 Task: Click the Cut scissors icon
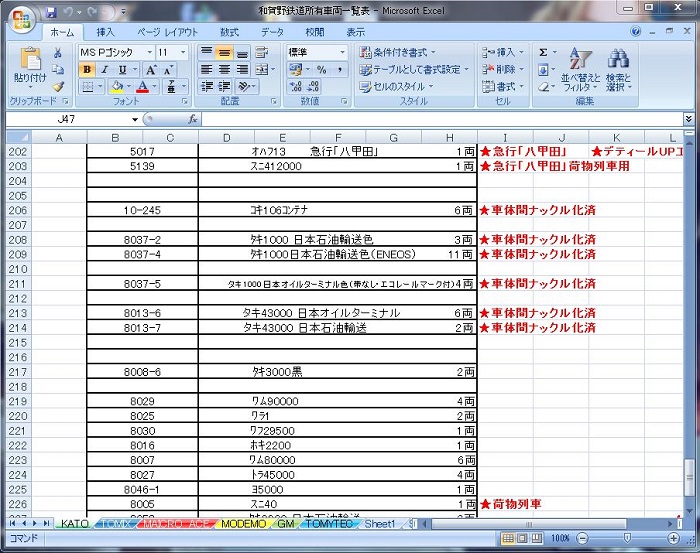pyautogui.click(x=58, y=53)
